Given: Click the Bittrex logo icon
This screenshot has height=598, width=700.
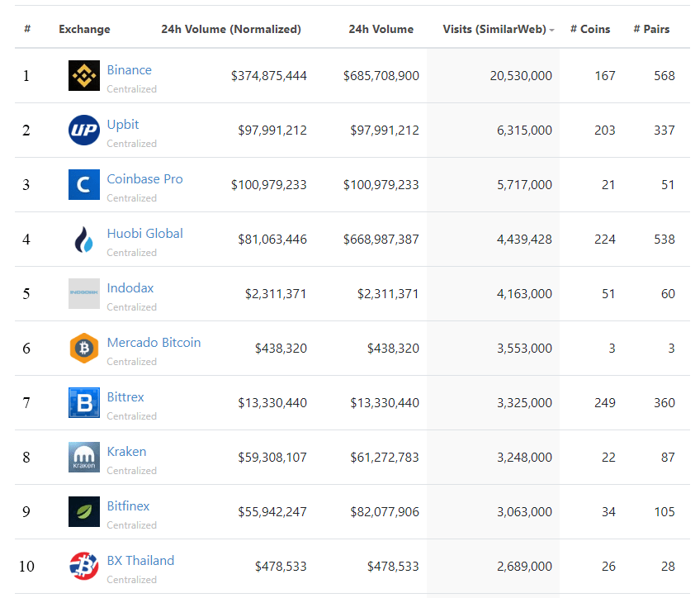Looking at the screenshot, I should (83, 403).
